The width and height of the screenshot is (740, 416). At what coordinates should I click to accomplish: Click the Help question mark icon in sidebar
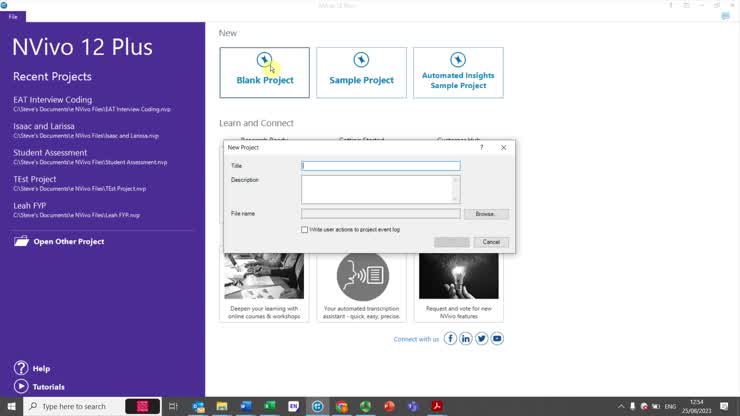[21, 368]
